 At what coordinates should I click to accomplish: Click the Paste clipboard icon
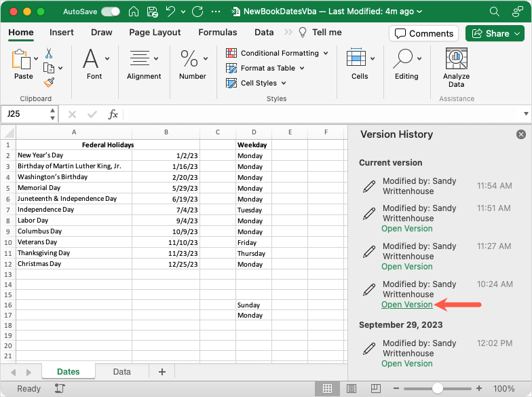(x=22, y=60)
